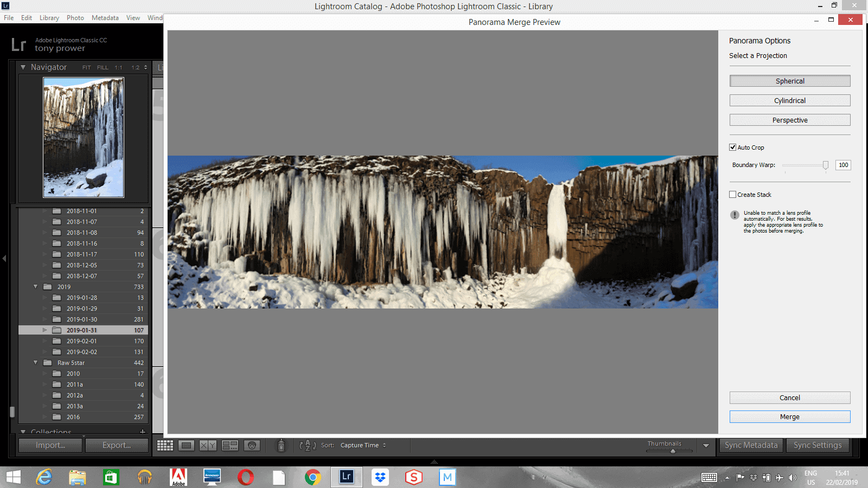Click Merge to create panorama
The height and width of the screenshot is (488, 868).
point(790,416)
